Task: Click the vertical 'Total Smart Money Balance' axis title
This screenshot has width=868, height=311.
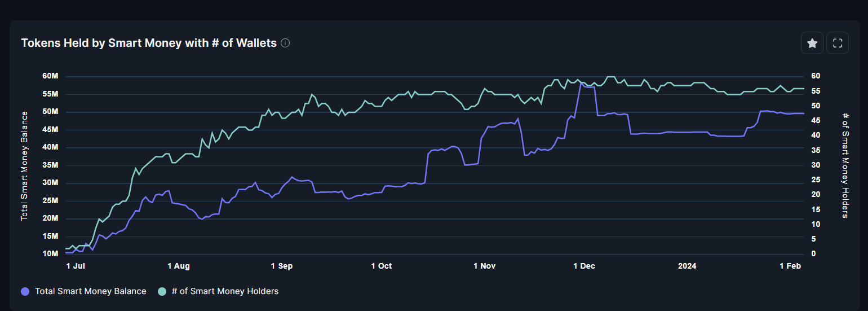Action: (24, 166)
